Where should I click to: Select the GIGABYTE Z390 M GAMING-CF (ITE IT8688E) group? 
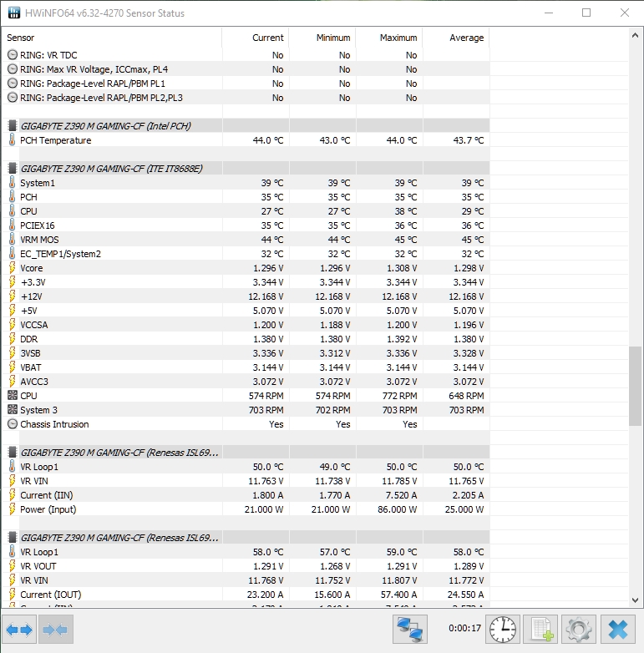112,168
